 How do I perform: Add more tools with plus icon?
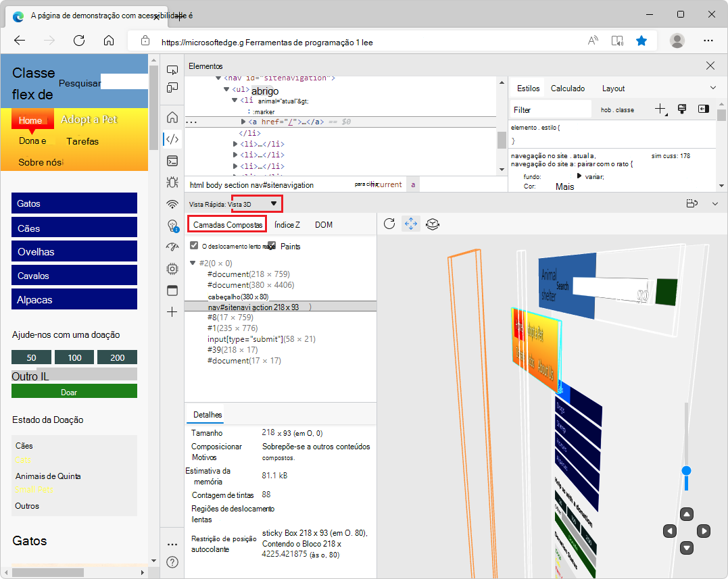tap(172, 311)
